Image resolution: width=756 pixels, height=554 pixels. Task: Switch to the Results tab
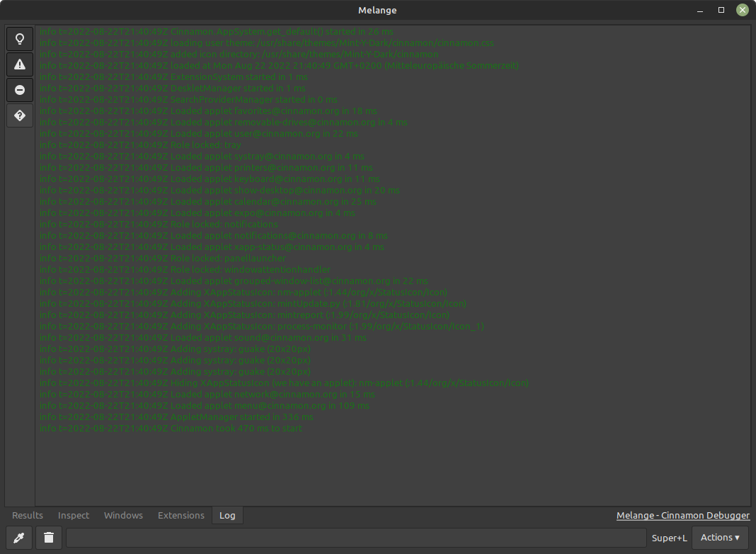[x=28, y=516]
